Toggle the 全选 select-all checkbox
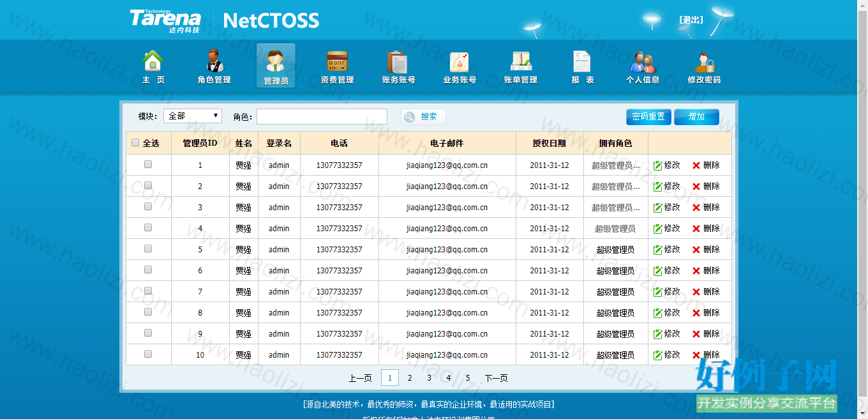Screen dimensions: 868x419 [x=135, y=143]
